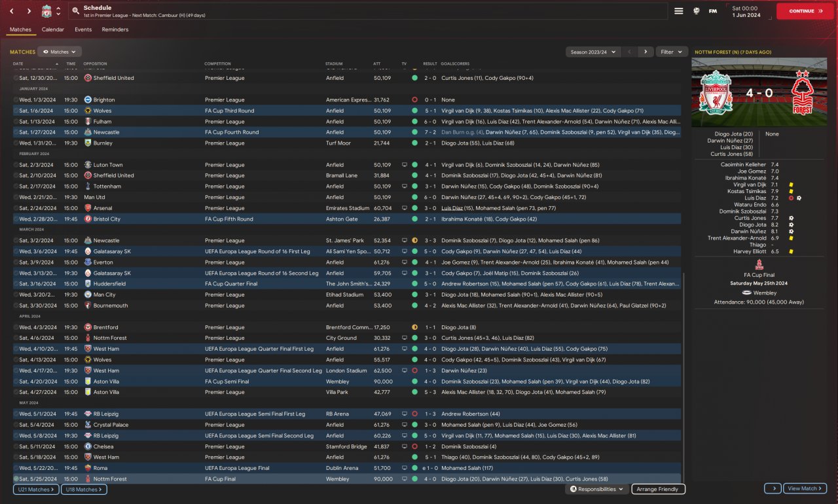
Task: Open Caoimhín Kelleher in the ratings list
Action: (743, 165)
